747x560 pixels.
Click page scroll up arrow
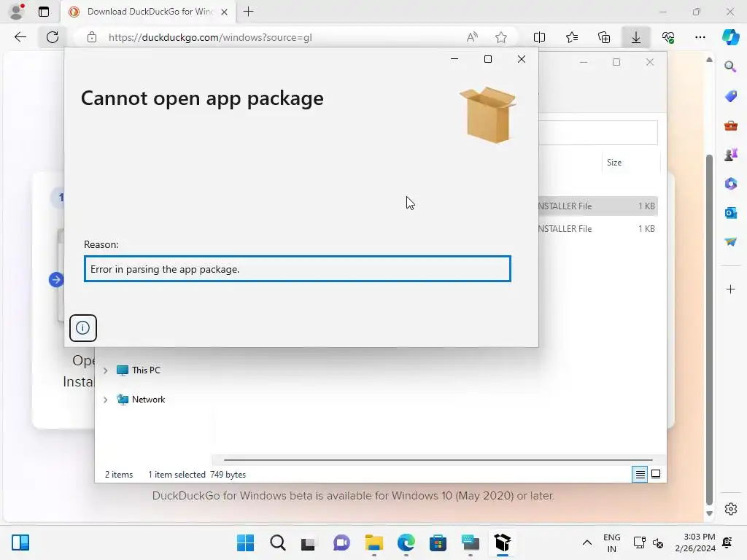pyautogui.click(x=709, y=60)
